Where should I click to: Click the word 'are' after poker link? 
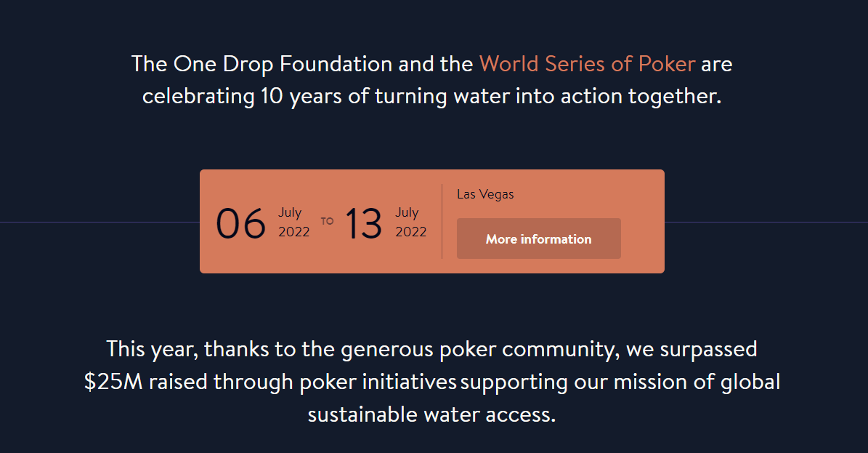click(717, 65)
